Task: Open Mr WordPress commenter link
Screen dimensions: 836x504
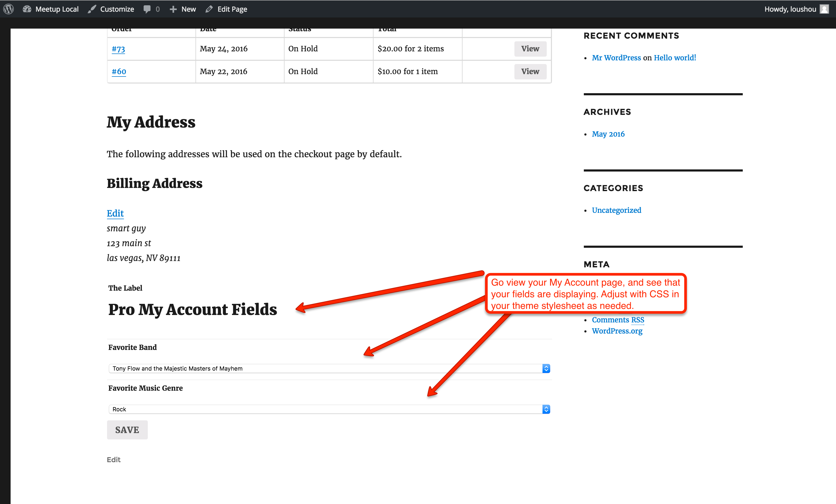Action: [x=616, y=58]
